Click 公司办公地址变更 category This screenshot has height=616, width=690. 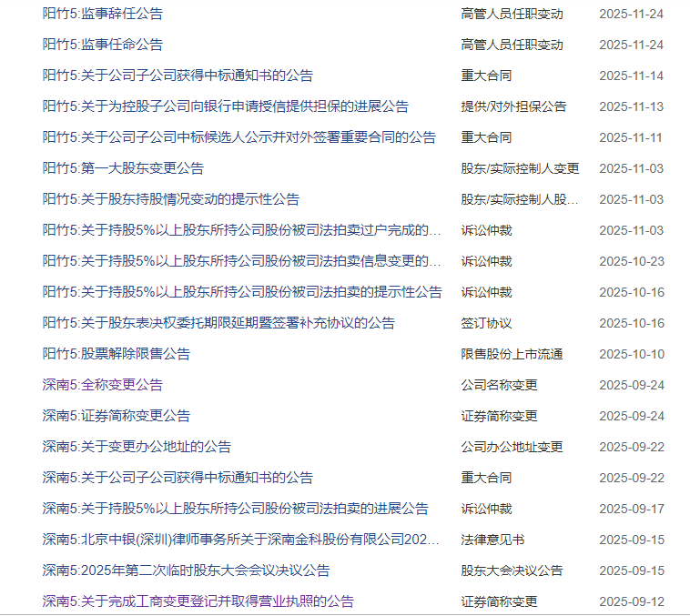pos(512,447)
